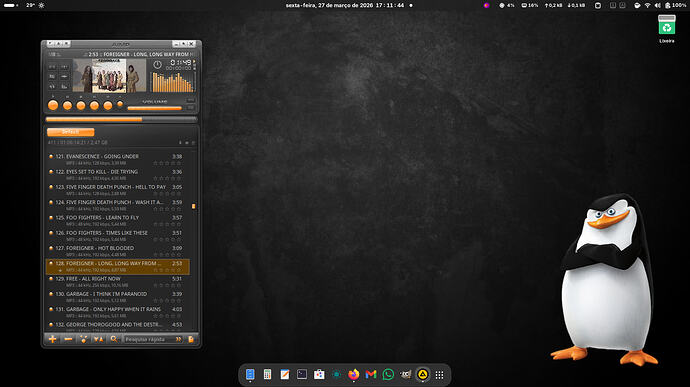Click the first orange playback button

(53, 105)
